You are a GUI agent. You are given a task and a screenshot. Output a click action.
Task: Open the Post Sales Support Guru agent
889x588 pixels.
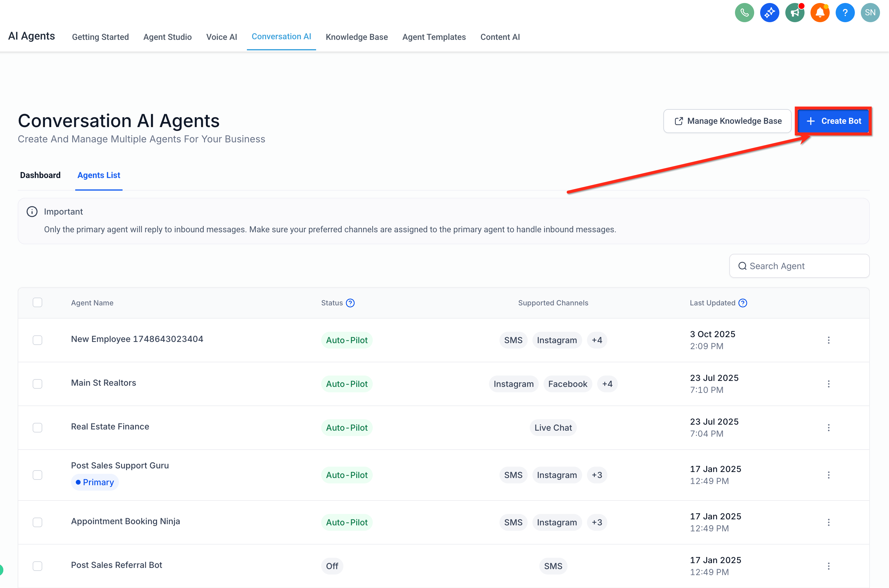click(x=120, y=465)
